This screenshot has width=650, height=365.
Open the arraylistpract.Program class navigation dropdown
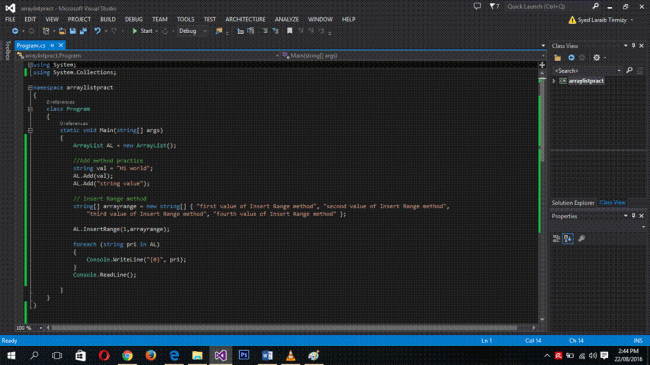coord(148,56)
